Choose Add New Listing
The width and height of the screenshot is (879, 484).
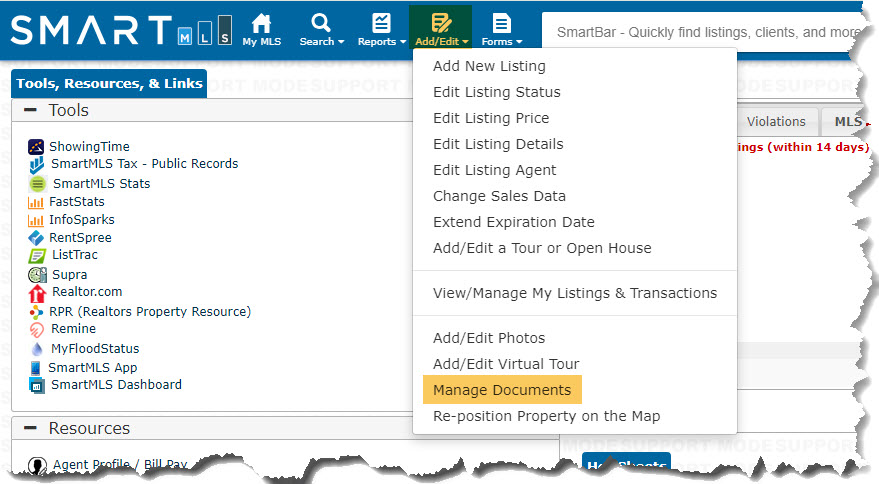point(489,66)
